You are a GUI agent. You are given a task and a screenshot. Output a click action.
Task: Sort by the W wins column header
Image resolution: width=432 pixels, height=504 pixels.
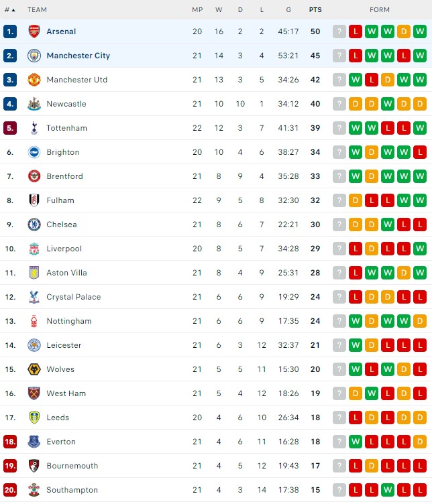pyautogui.click(x=219, y=10)
